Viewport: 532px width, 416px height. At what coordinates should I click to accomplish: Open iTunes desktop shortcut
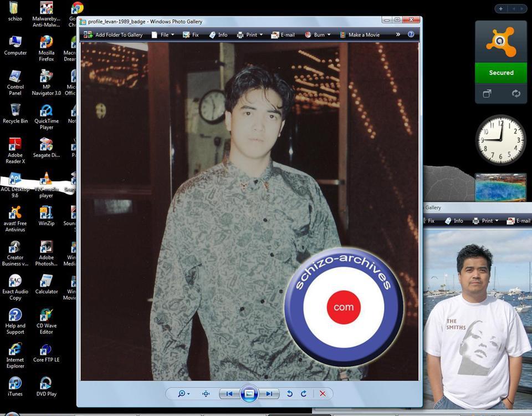point(16,387)
